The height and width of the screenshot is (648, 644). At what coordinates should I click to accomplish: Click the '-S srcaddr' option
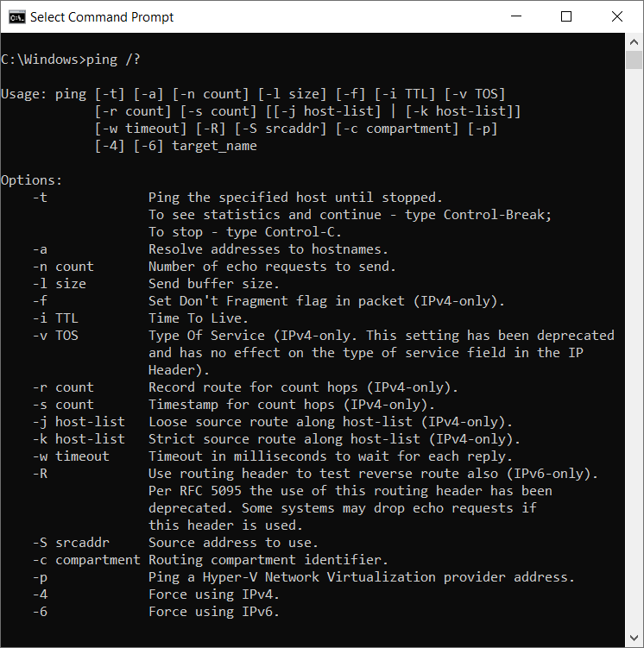[71, 543]
